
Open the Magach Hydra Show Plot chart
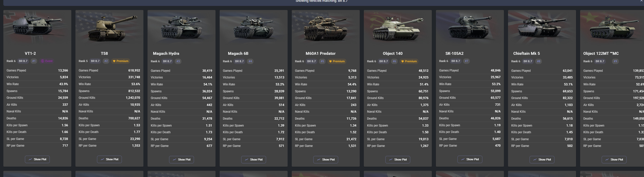[181, 160]
